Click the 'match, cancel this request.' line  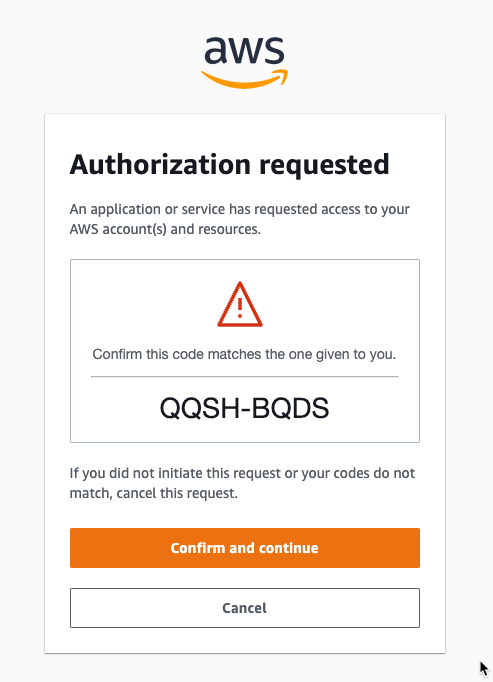click(154, 493)
